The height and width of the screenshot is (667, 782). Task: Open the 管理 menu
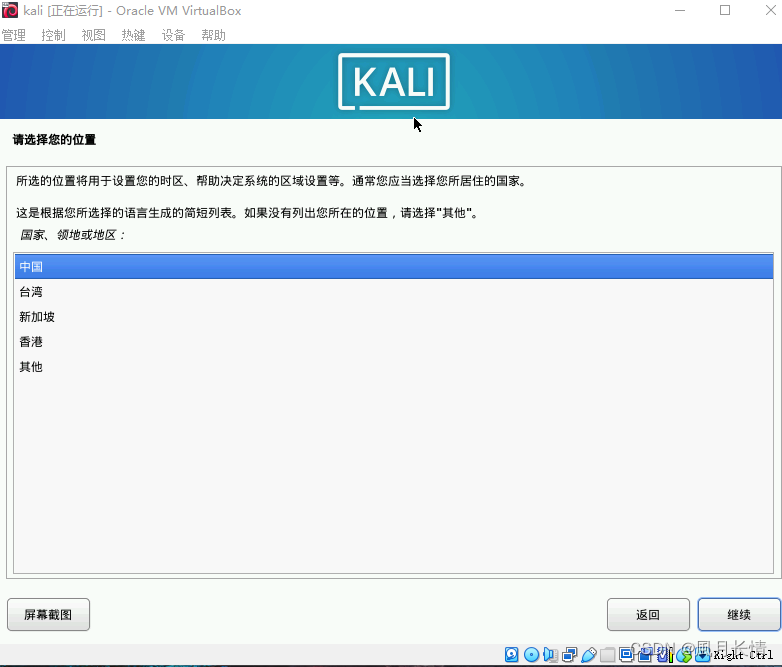click(x=13, y=35)
